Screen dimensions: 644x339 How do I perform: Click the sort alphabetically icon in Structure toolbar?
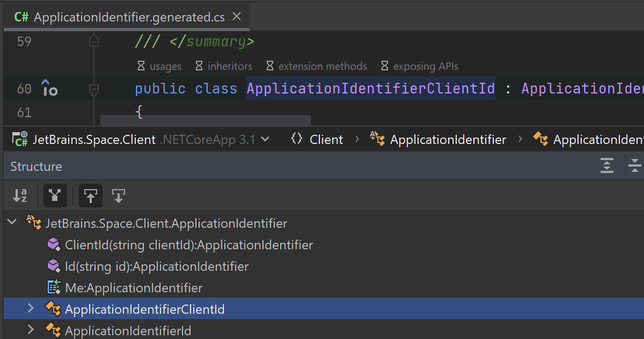tap(20, 196)
